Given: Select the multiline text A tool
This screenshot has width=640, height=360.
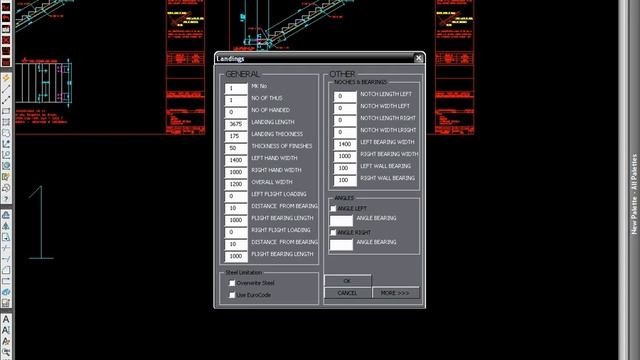Looking at the screenshot, I should (x=6, y=330).
